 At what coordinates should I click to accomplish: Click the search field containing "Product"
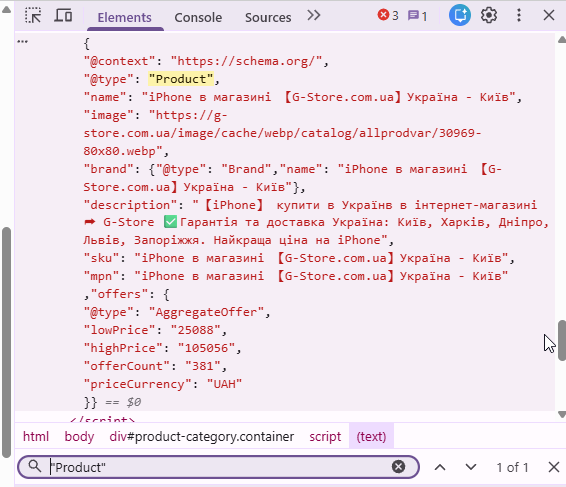218,467
